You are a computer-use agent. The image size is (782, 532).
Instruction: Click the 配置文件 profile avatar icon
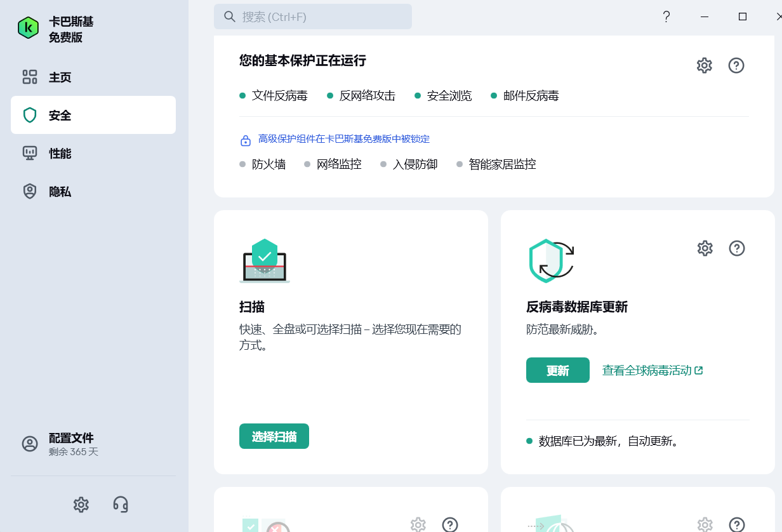[30, 444]
